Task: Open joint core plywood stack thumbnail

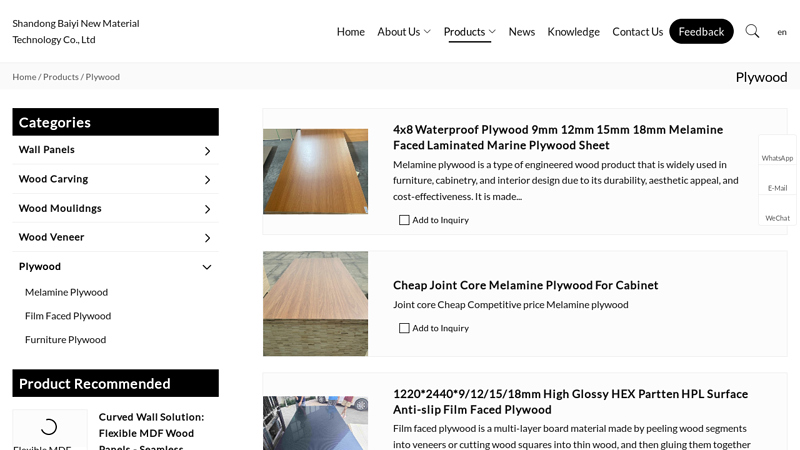Action: (x=315, y=304)
